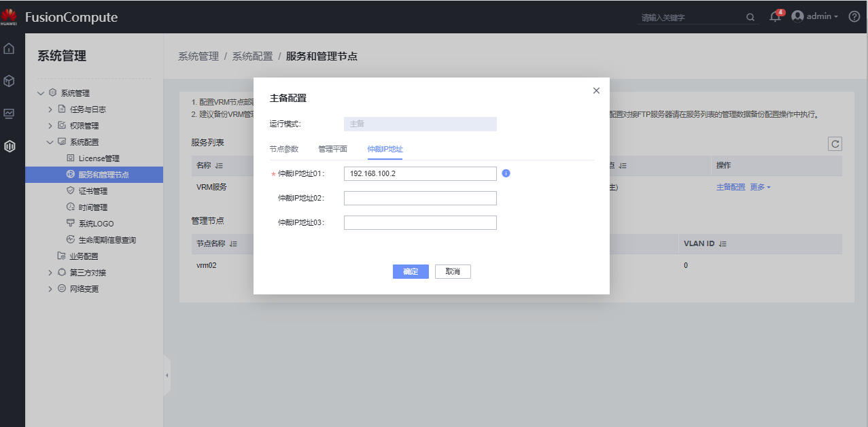The height and width of the screenshot is (427, 868).
Task: Click the 证书管理 shield icon
Action: tap(70, 191)
